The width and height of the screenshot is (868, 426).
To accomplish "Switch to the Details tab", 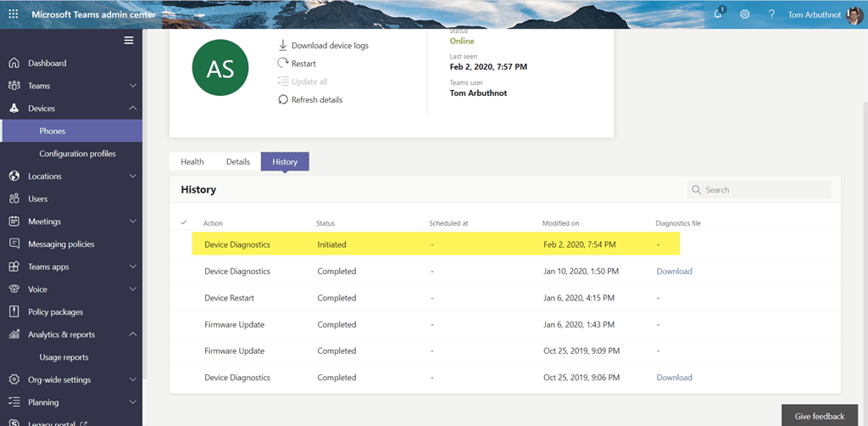I will [x=237, y=161].
